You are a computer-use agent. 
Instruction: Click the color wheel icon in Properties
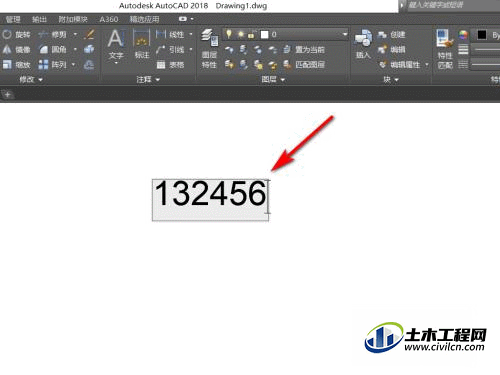tap(463, 35)
